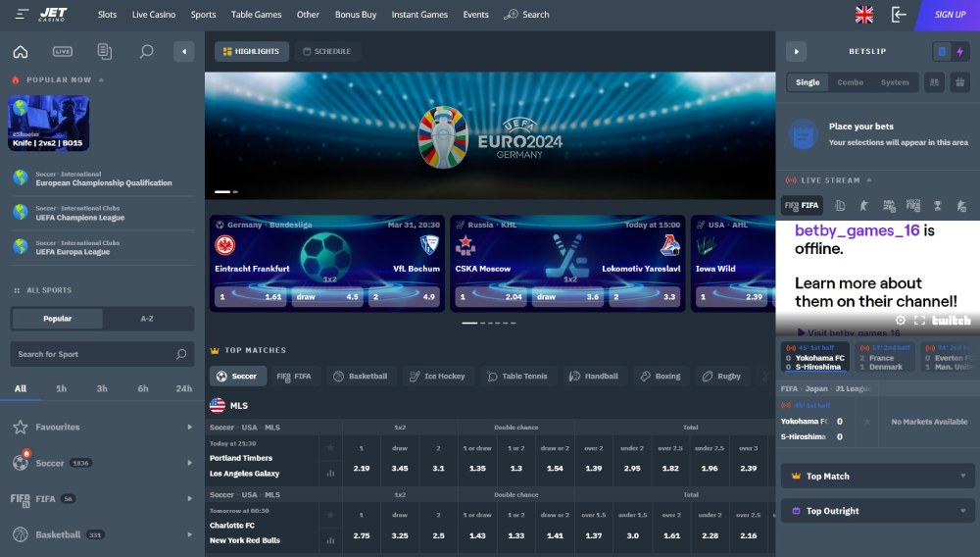Click second carousel indicator under featured matches
The height and width of the screenshot is (557, 980).
pos(482,324)
